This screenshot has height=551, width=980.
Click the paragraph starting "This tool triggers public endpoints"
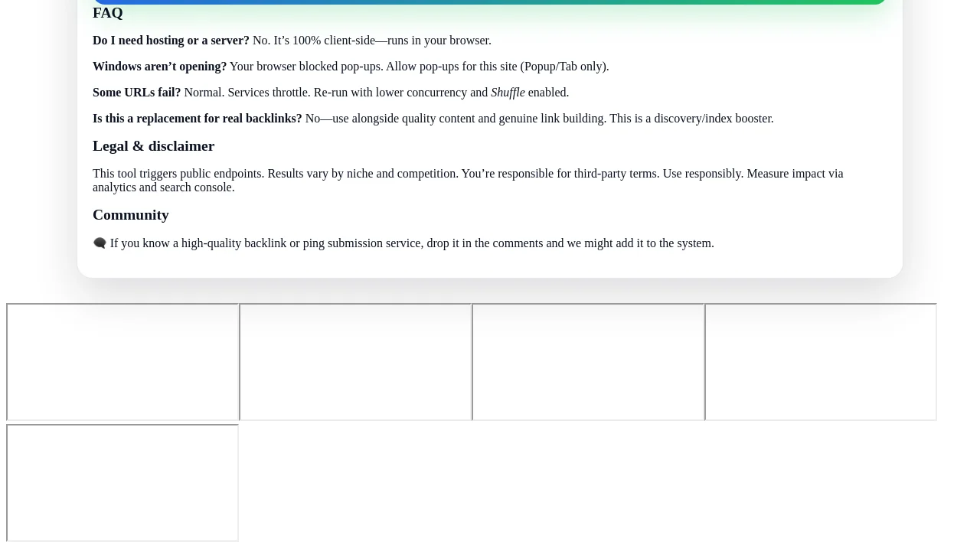468,181
